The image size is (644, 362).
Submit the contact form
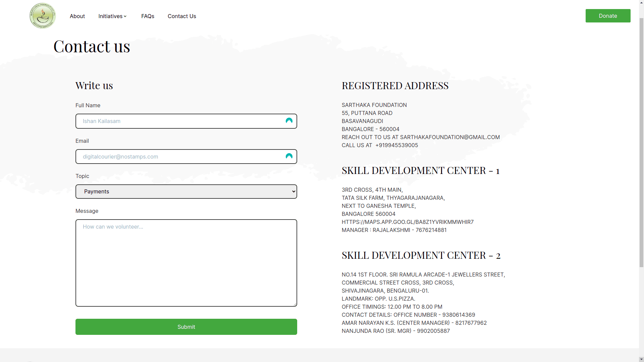click(186, 326)
